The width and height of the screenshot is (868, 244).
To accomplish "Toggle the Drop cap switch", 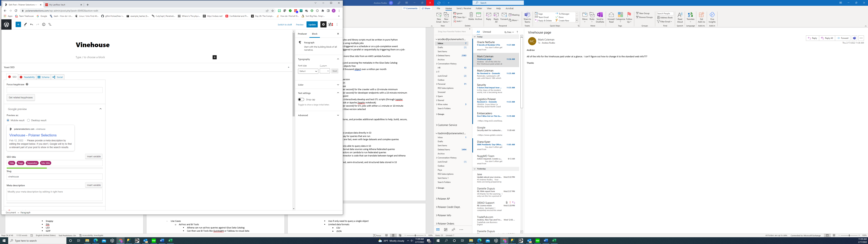I will click(301, 99).
